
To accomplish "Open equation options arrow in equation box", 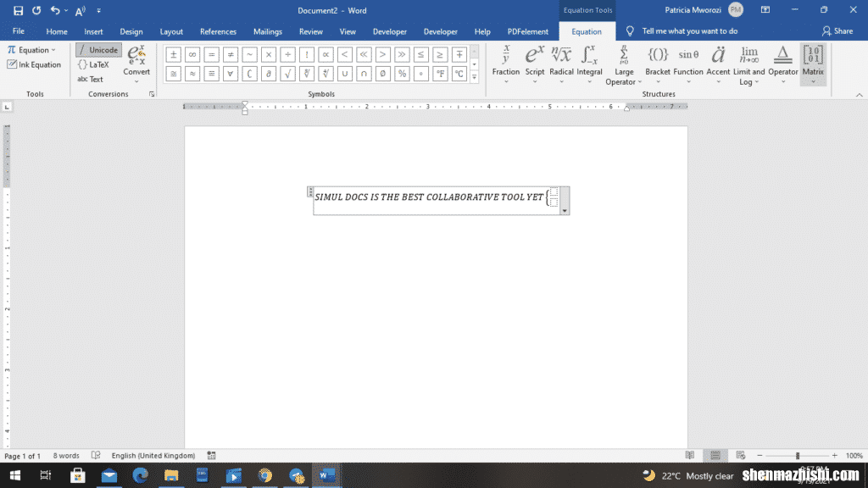I will point(565,211).
